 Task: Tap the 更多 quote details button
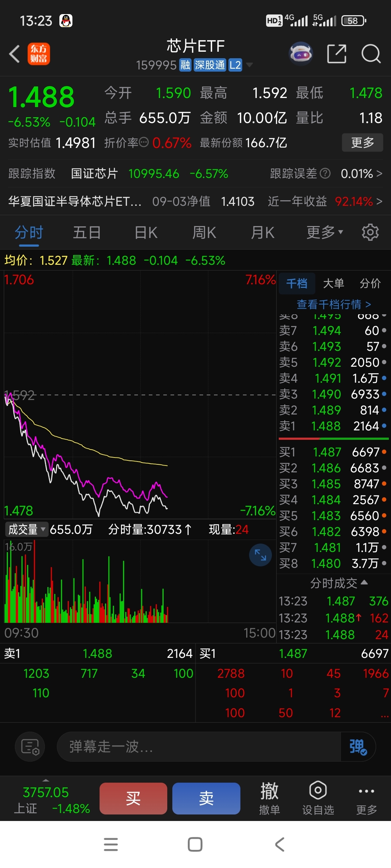[x=362, y=142]
